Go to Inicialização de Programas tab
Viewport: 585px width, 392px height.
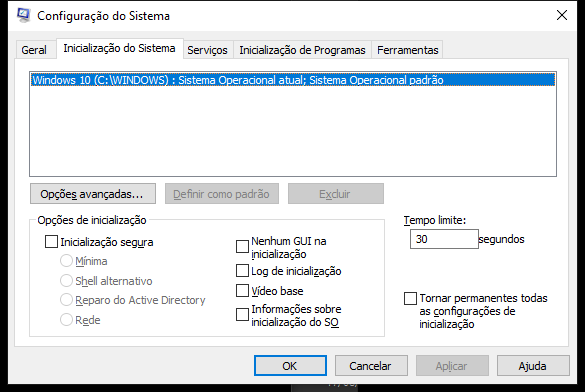302,50
